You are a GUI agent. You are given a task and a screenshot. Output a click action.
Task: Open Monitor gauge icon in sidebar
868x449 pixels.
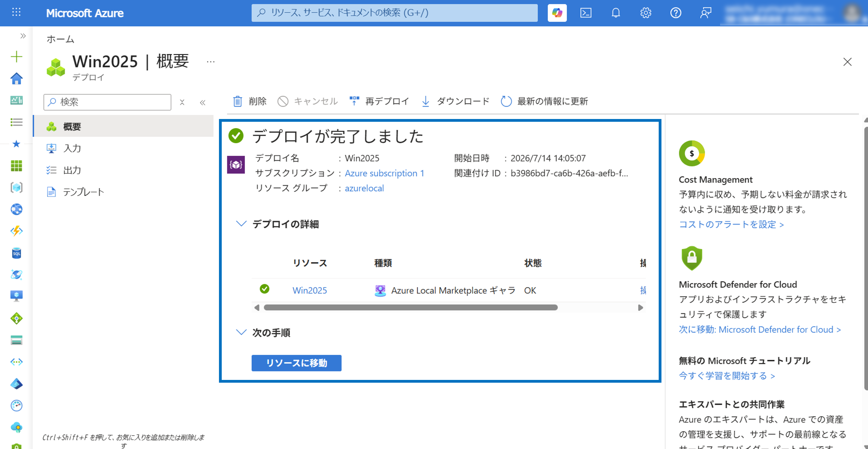(16, 406)
